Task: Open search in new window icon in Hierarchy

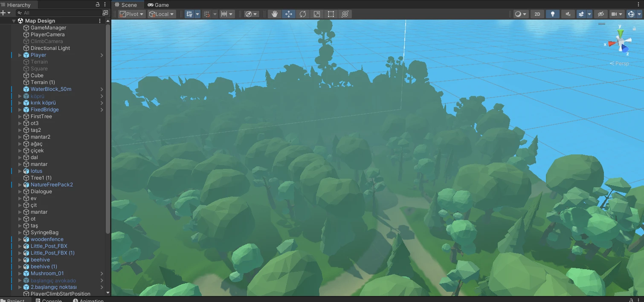Action: [x=105, y=13]
